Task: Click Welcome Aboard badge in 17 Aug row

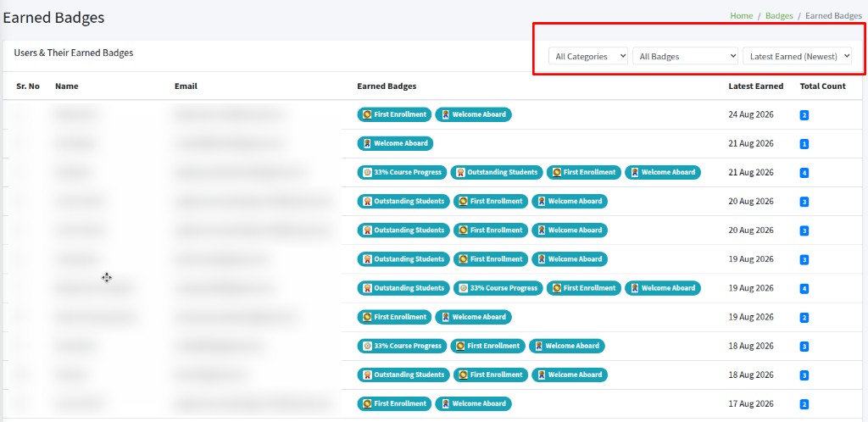Action: [x=473, y=403]
